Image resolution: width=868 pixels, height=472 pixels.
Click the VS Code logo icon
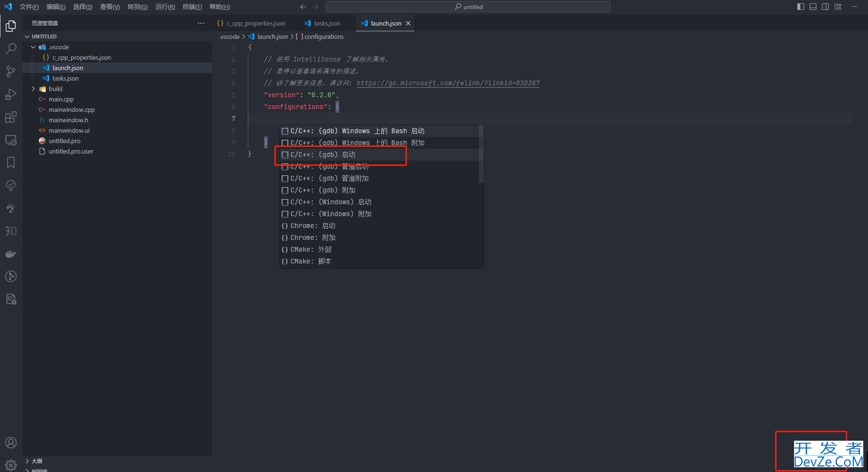pos(8,7)
